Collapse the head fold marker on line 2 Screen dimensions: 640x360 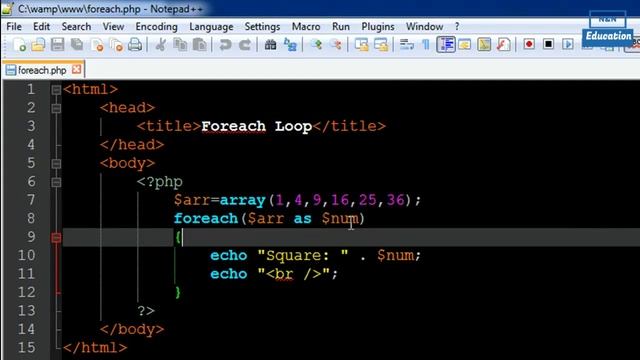click(x=56, y=108)
